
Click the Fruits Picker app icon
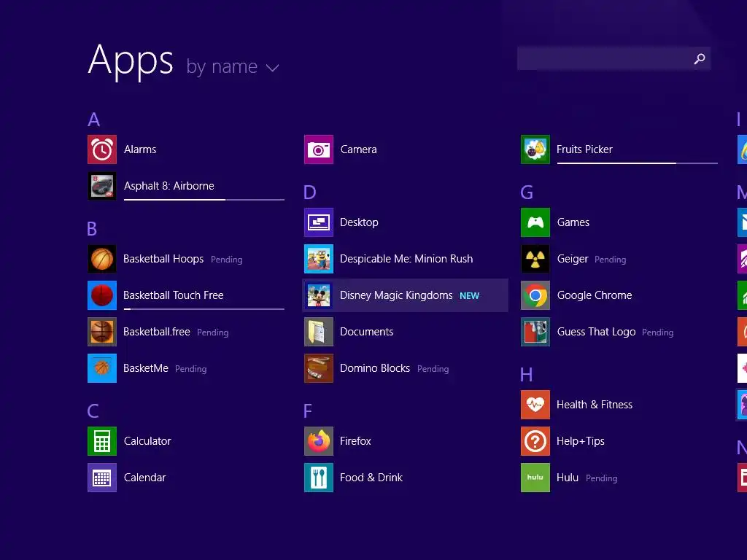535,149
